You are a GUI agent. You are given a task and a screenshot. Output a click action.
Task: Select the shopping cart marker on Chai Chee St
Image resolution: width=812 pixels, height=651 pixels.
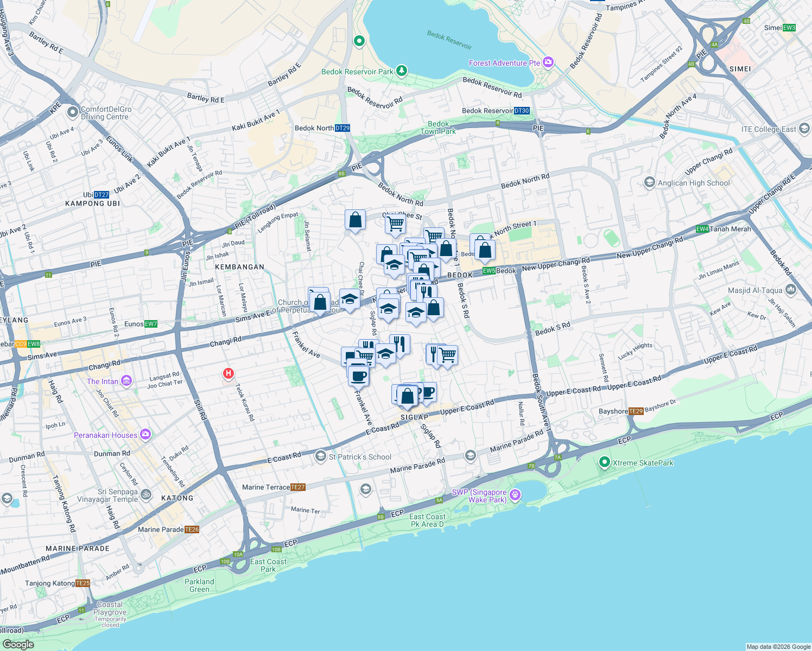click(x=395, y=222)
